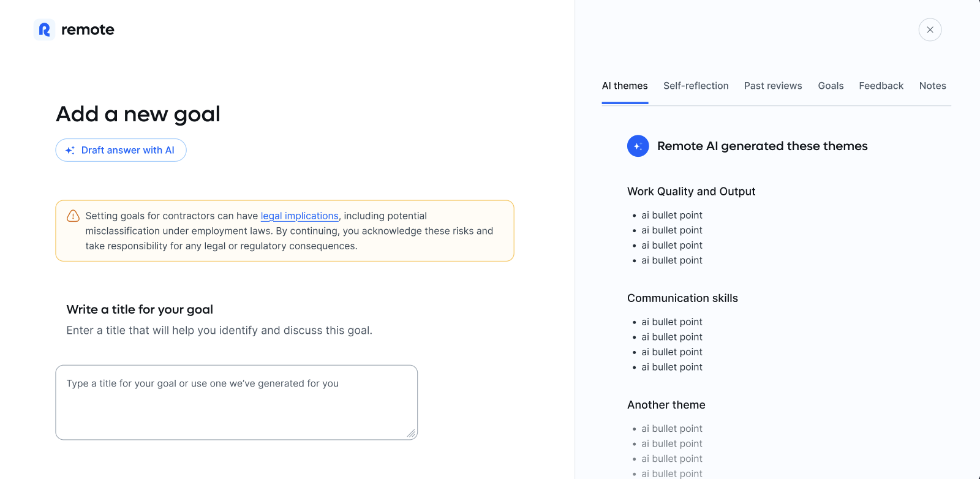
Task: Select the Past reviews tab
Action: click(x=773, y=86)
